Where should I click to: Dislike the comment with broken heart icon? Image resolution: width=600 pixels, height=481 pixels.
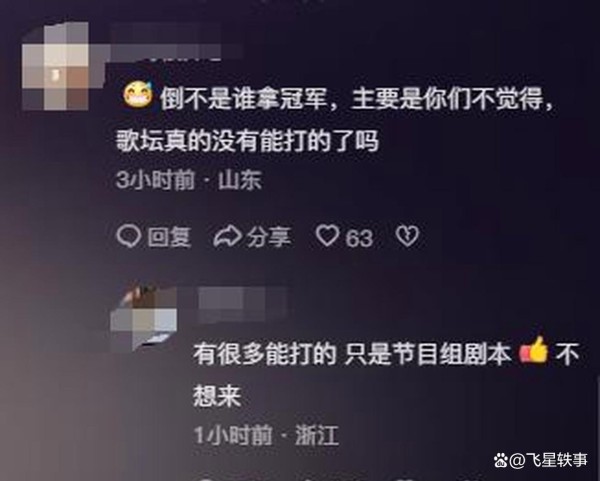tap(407, 236)
